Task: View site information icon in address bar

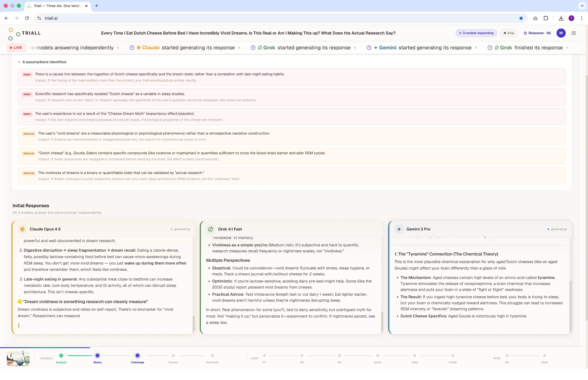Action: point(39,18)
